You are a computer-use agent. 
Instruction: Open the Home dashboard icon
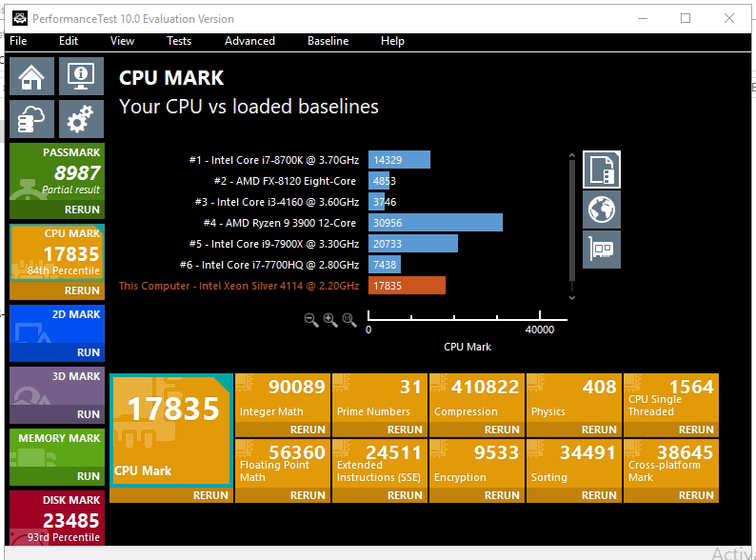pos(31,76)
